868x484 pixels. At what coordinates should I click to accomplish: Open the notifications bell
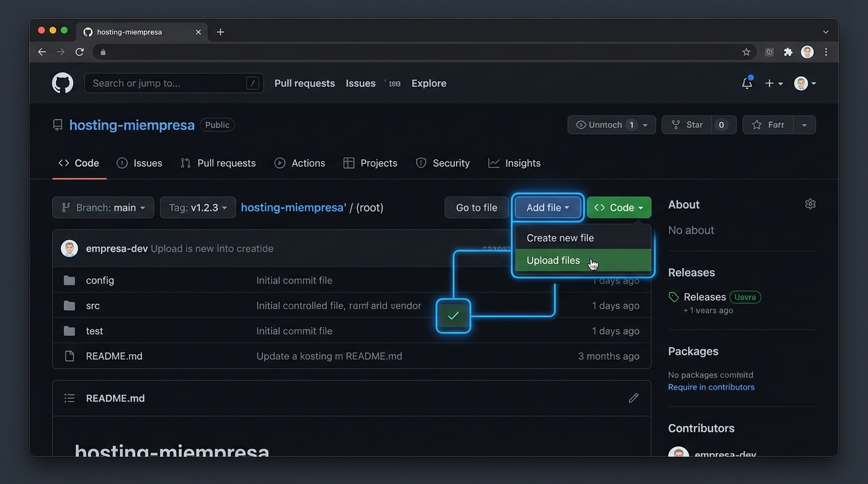pyautogui.click(x=748, y=83)
